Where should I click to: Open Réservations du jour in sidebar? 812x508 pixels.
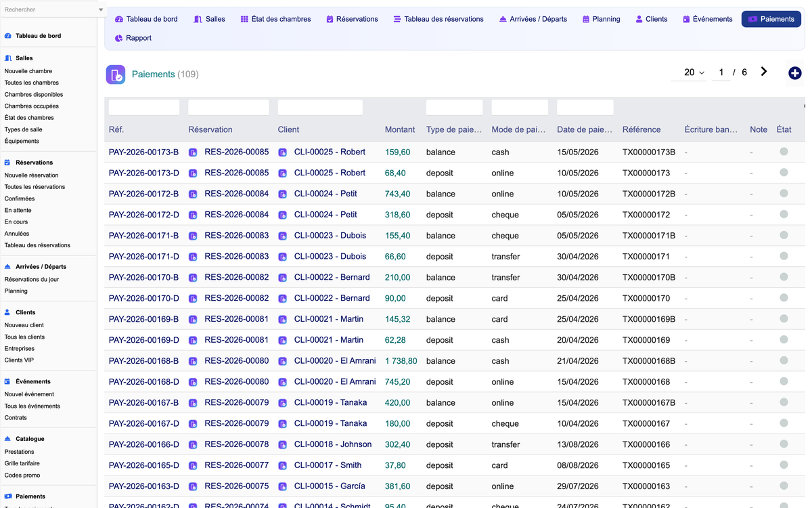click(32, 280)
